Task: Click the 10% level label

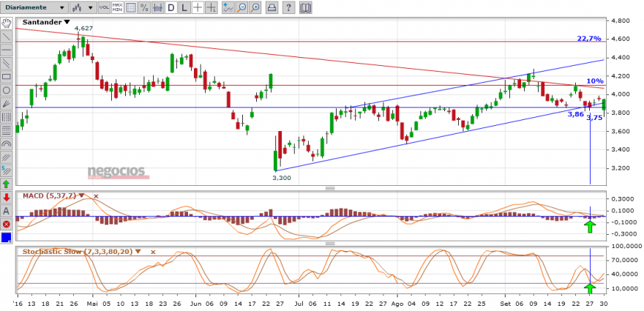Action: pos(594,81)
